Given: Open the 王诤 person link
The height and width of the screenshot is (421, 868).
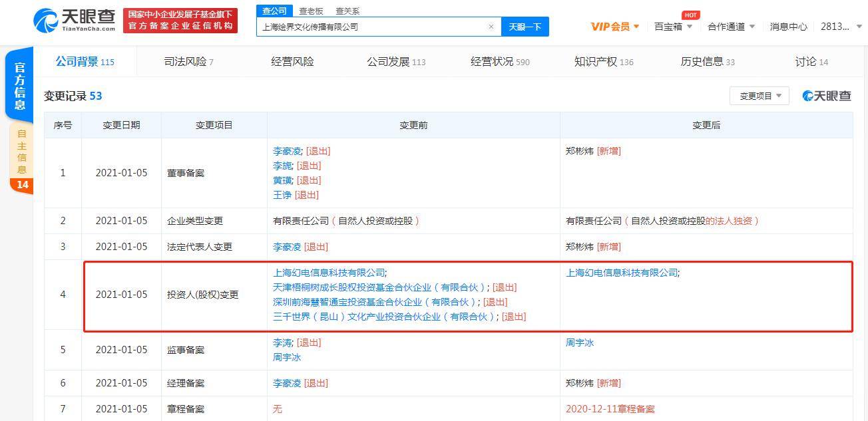Looking at the screenshot, I should pyautogui.click(x=282, y=195).
